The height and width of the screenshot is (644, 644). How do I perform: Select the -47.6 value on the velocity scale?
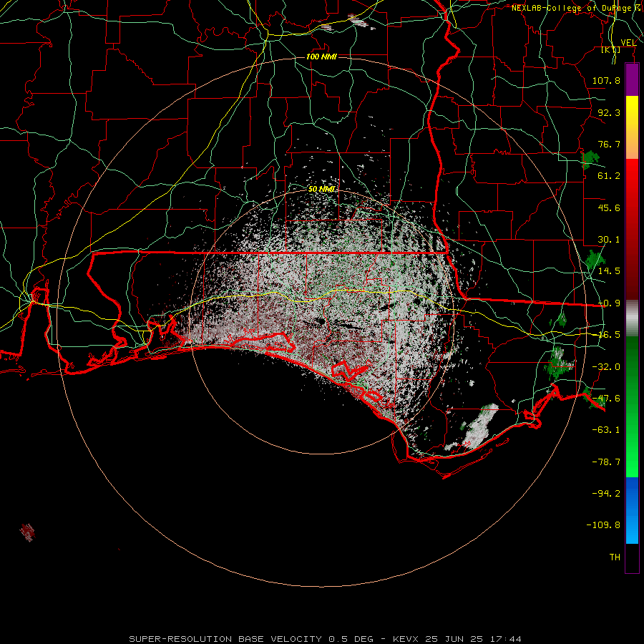[x=606, y=399]
